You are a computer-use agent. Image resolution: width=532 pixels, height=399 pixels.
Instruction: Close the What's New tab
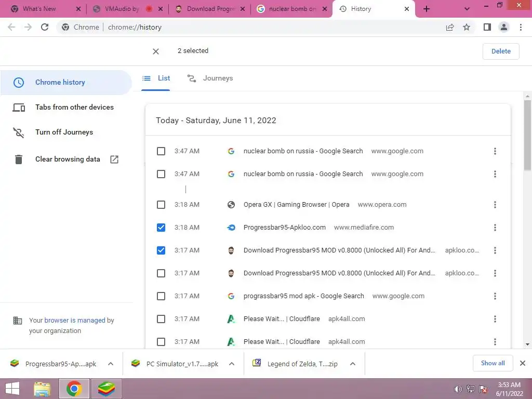tap(78, 9)
